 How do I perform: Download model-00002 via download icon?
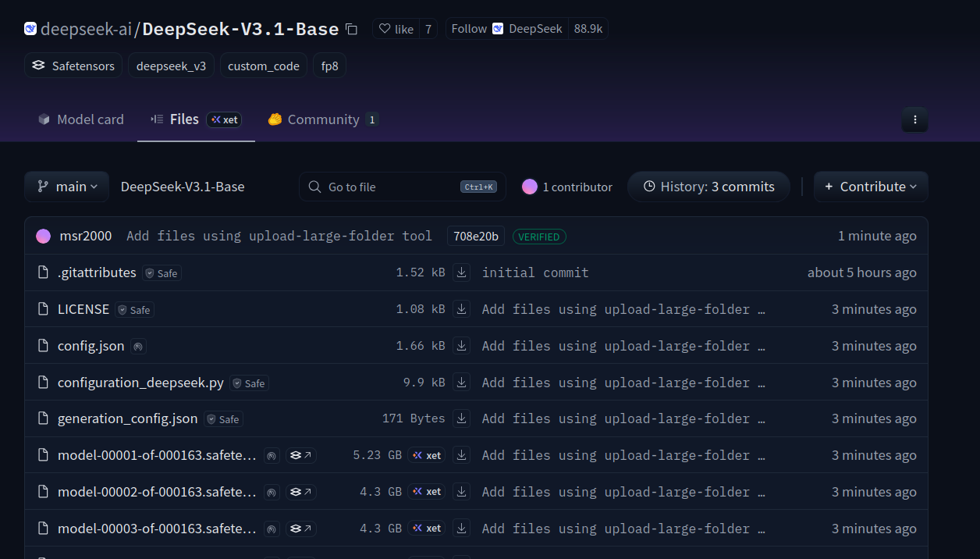462,492
